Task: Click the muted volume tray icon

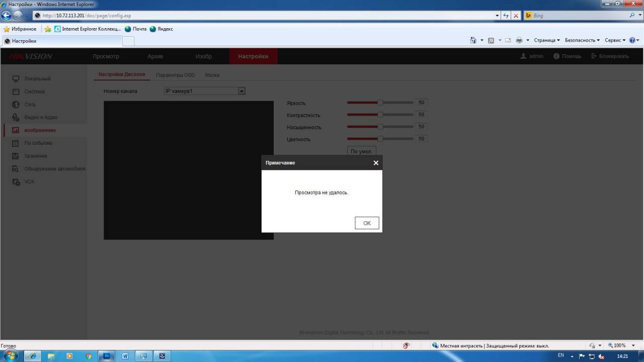Action: [601, 356]
